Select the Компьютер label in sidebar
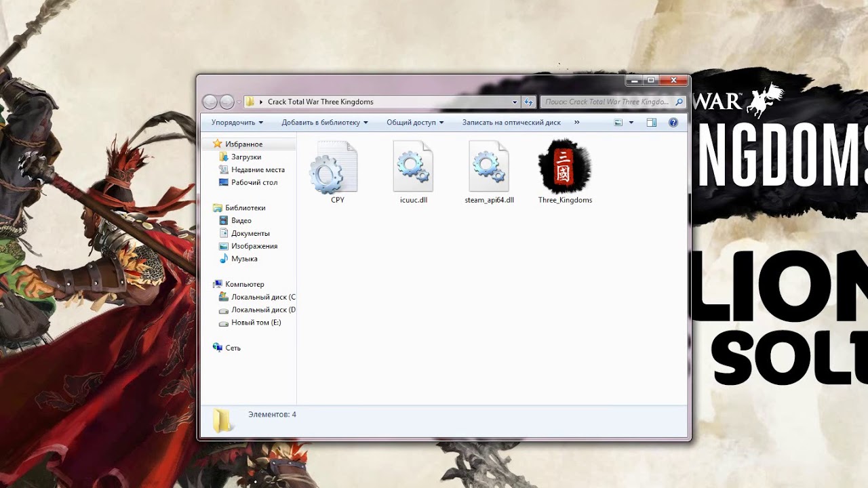 [x=245, y=285]
